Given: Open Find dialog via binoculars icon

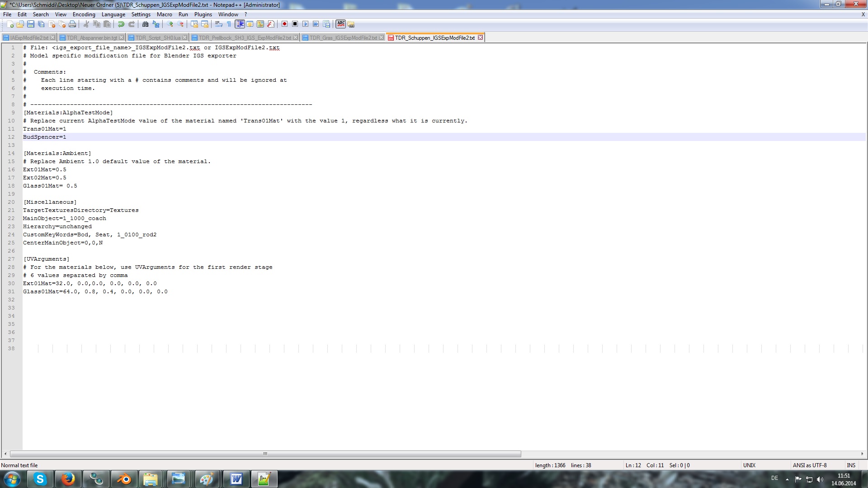Looking at the screenshot, I should (145, 24).
